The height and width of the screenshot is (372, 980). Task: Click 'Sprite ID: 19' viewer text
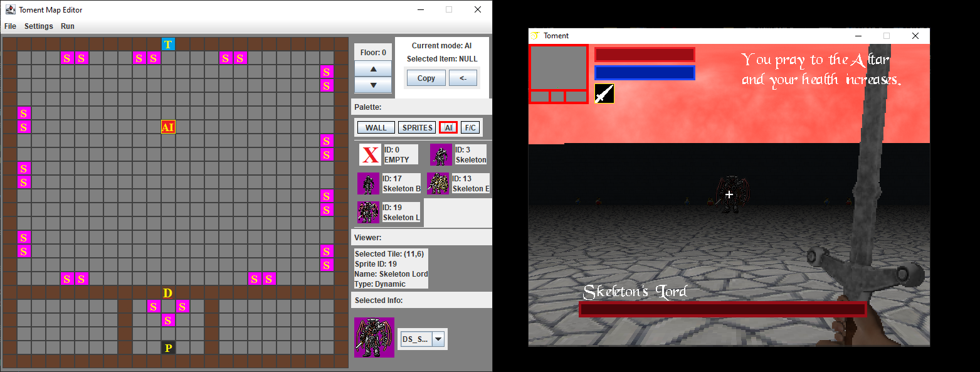[376, 264]
